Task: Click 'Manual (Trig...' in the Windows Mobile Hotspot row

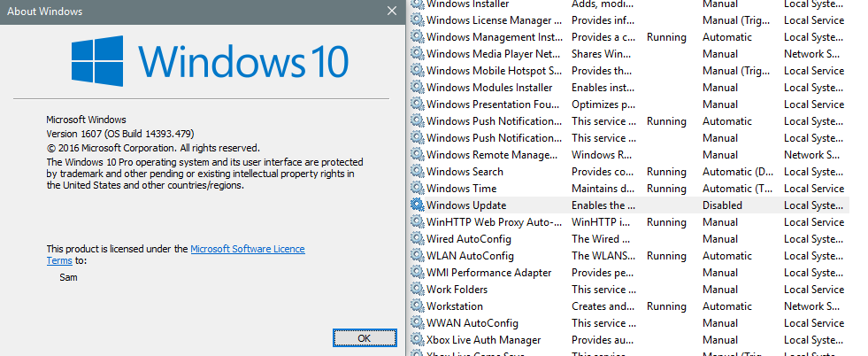Action: (735, 71)
